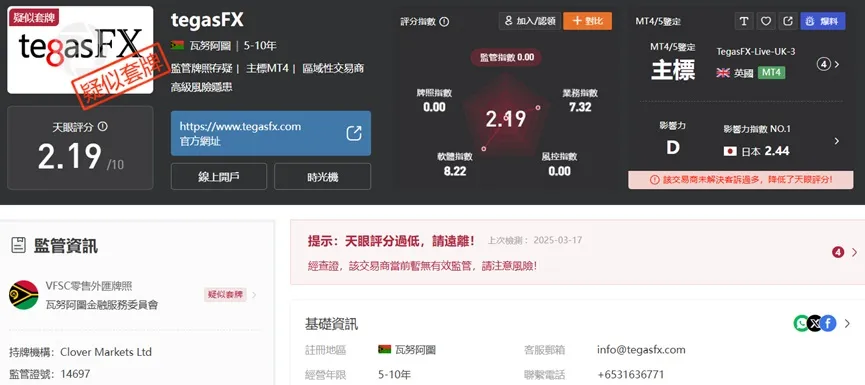
Task: Click the orange 對比 button
Action: pyautogui.click(x=588, y=21)
